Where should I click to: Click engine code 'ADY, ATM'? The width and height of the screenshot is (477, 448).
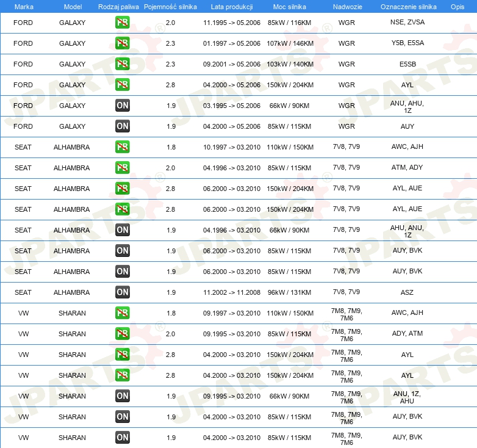tap(407, 333)
